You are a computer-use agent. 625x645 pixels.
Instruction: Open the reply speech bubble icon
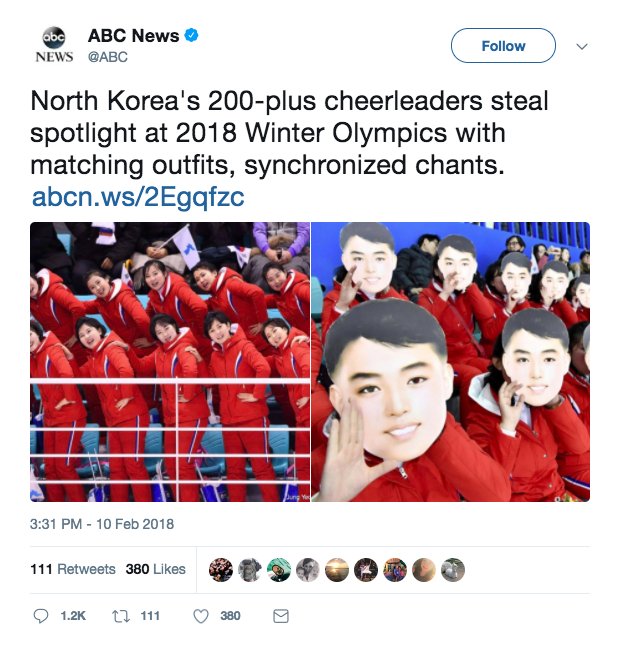41,616
